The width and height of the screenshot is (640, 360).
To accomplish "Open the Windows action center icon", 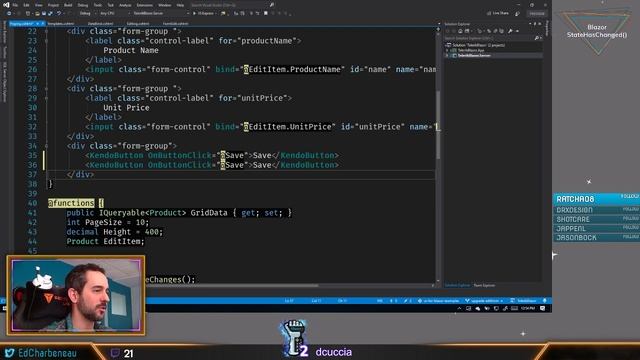I will tap(543, 309).
